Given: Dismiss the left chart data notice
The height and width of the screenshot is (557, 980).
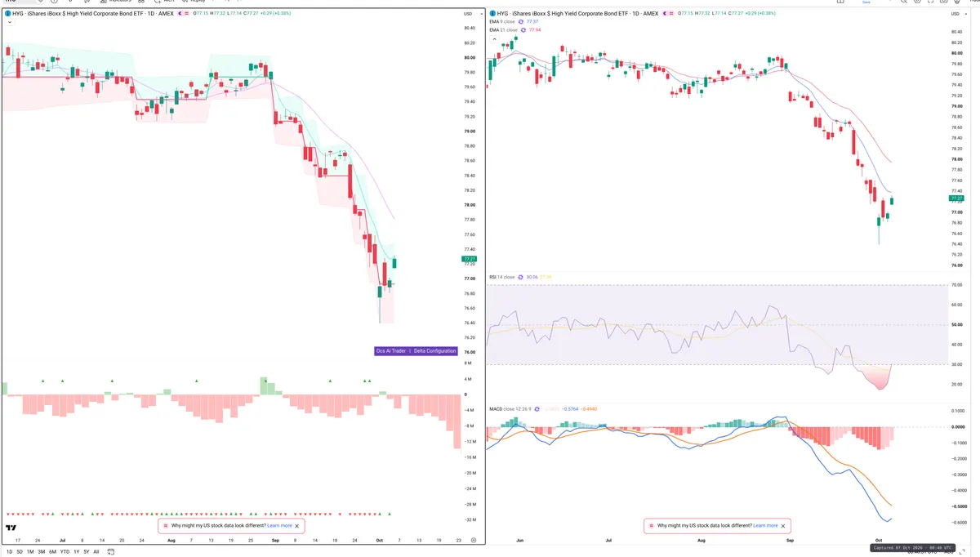Looking at the screenshot, I should pyautogui.click(x=297, y=526).
